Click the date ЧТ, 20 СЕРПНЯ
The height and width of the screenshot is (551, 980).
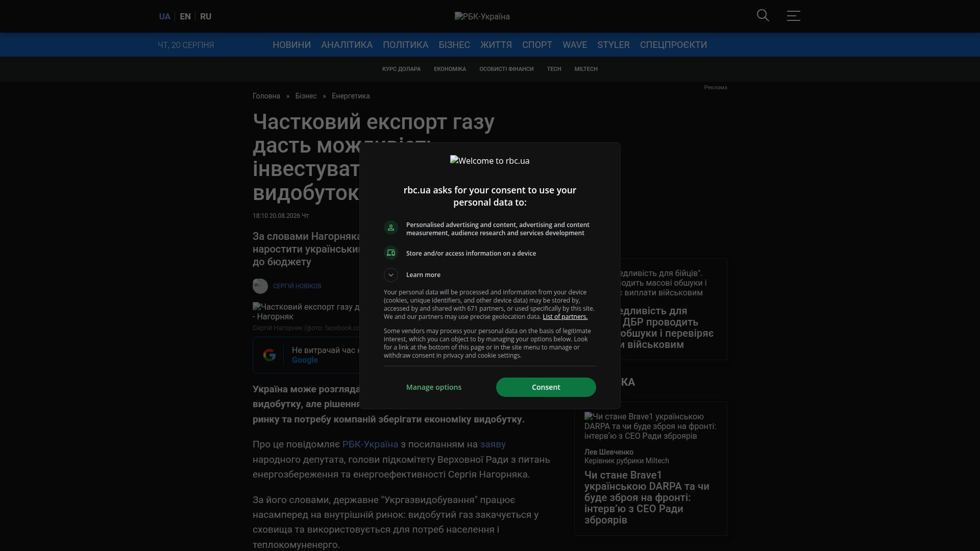(186, 45)
